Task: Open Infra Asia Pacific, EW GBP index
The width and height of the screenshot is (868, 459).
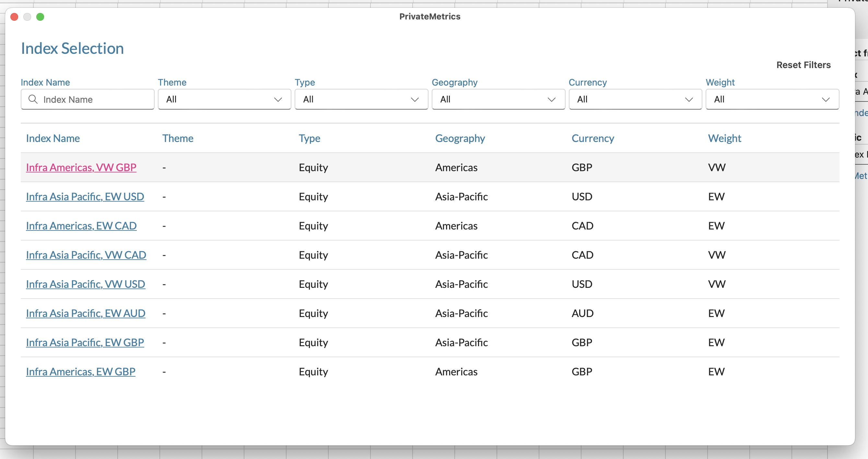Action: coord(85,342)
